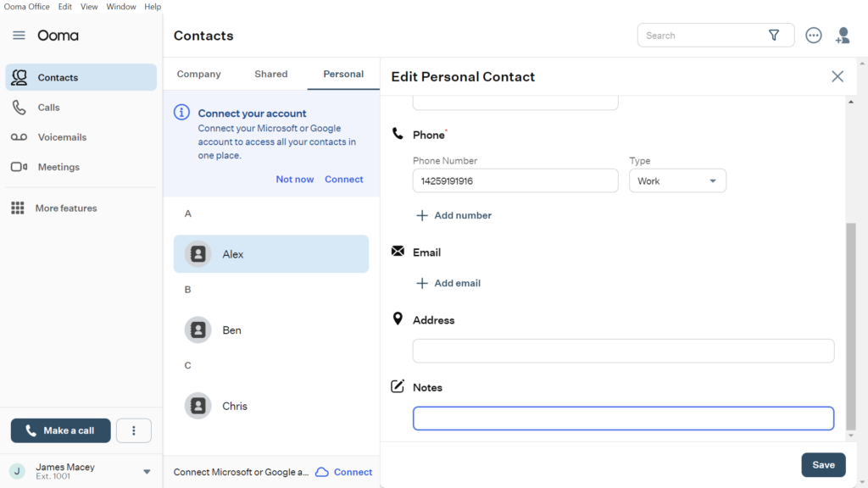Screen dimensions: 868x488
Task: Open the menu beside Make a call
Action: [x=133, y=430]
